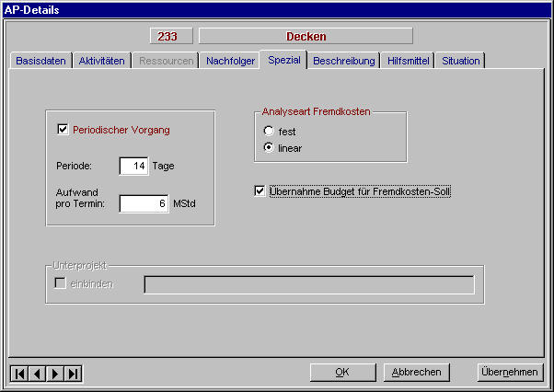
Task: Focus the Aufwand pro Termin field
Action: coord(144,203)
